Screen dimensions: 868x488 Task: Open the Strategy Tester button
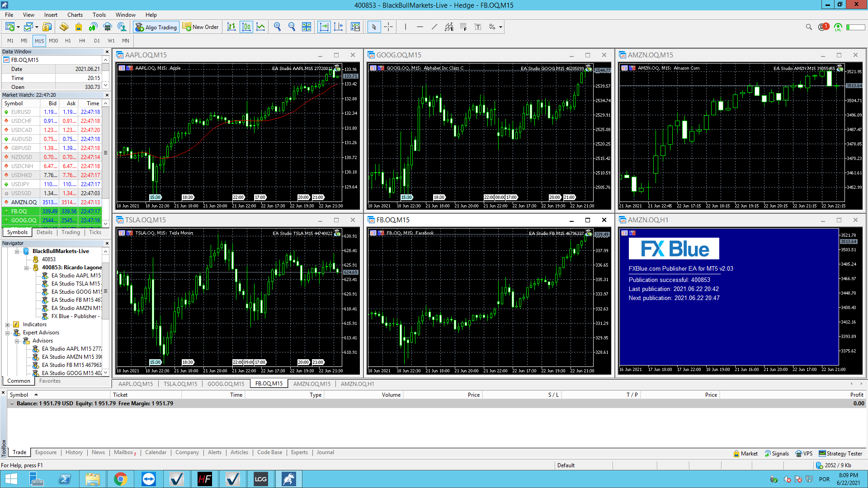[840, 453]
